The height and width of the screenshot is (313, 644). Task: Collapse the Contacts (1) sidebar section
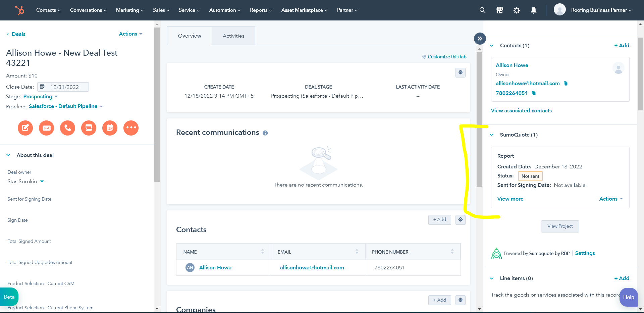click(x=492, y=46)
